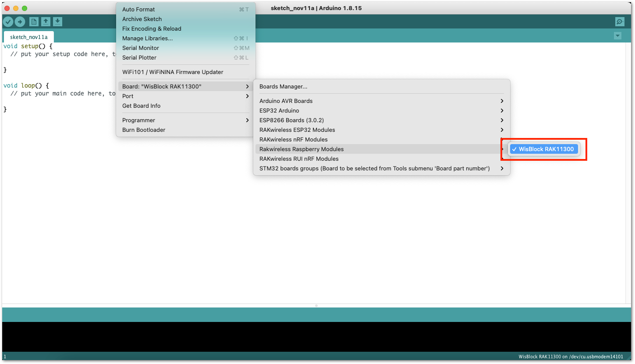Image resolution: width=635 pixels, height=364 pixels.
Task: Click the macOS green fullscreen window button
Action: 25,8
